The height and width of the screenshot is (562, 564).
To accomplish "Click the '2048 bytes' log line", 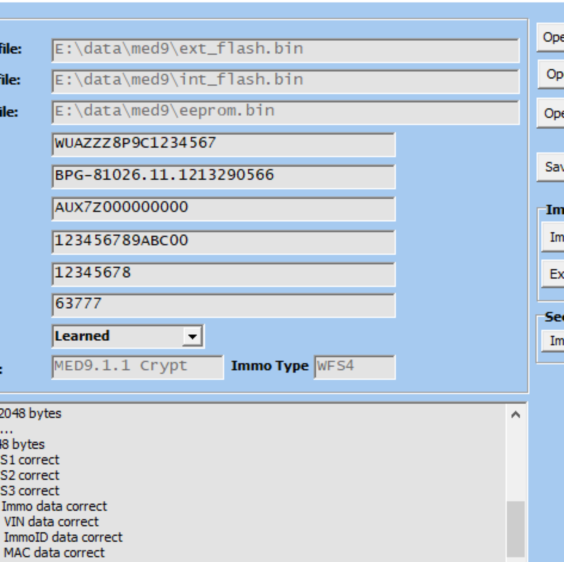I will (31, 413).
